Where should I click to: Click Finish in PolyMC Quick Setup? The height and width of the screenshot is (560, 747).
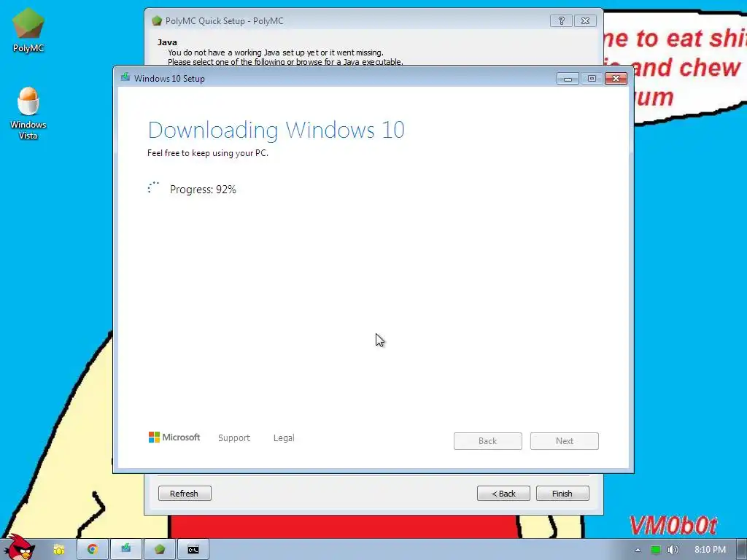point(562,494)
